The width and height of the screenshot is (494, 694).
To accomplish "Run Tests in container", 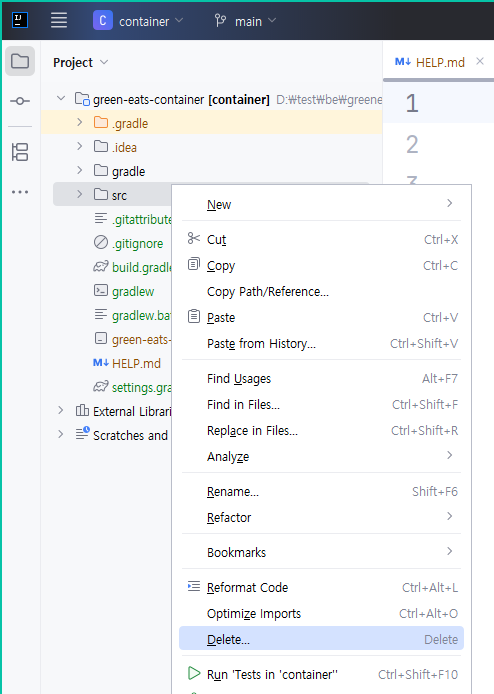I will click(321, 675).
